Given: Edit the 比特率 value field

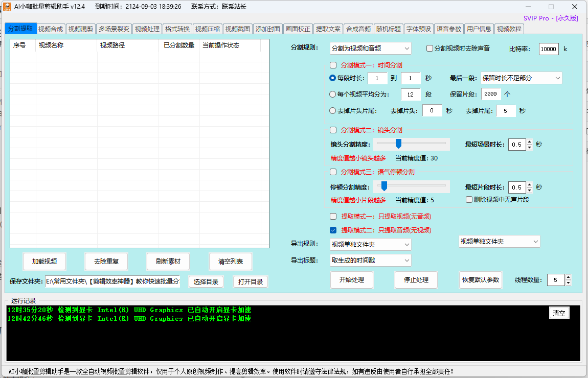Looking at the screenshot, I should (548, 49).
